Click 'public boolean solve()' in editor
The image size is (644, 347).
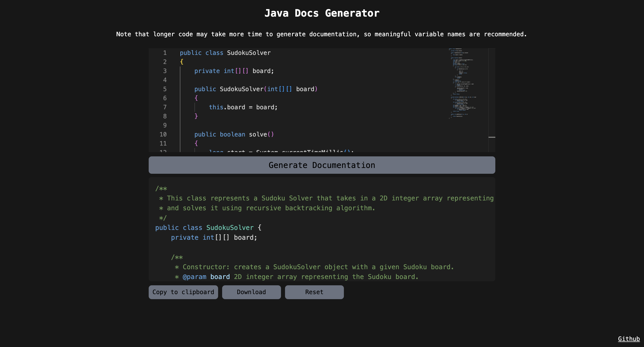point(234,134)
